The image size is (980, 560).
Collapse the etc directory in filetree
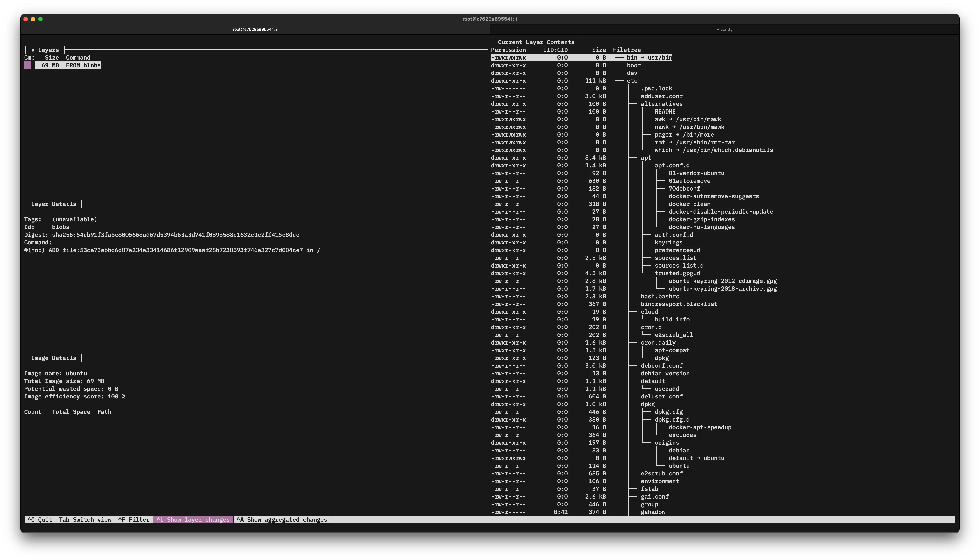[632, 81]
